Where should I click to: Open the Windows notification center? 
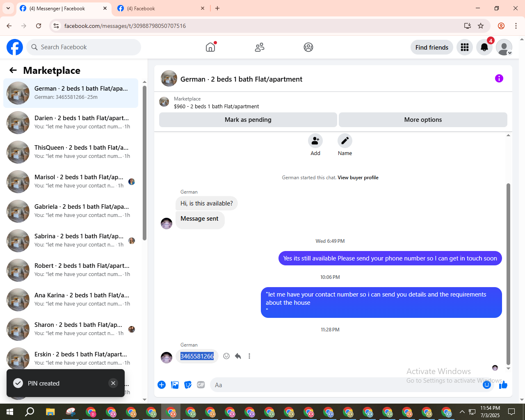pyautogui.click(x=511, y=412)
